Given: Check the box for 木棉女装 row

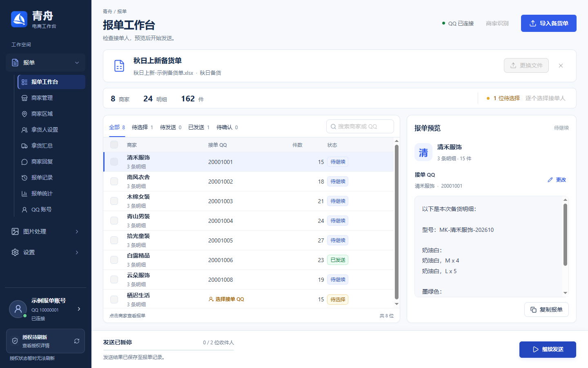Looking at the screenshot, I should click(x=114, y=201).
